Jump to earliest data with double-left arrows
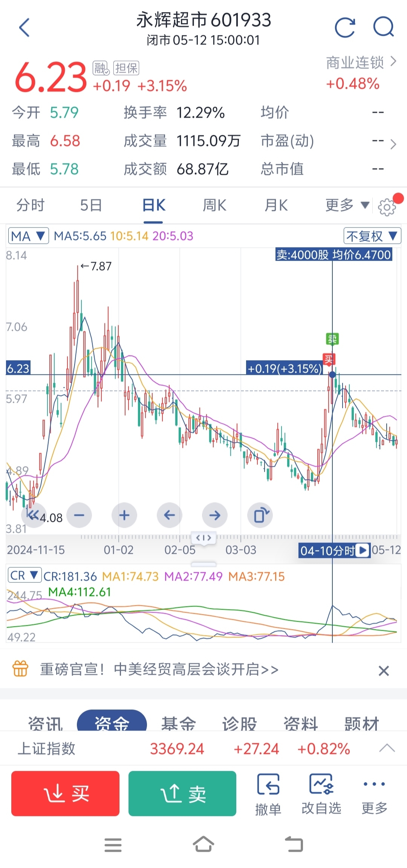Viewport: 407px width, 868px height. [34, 515]
